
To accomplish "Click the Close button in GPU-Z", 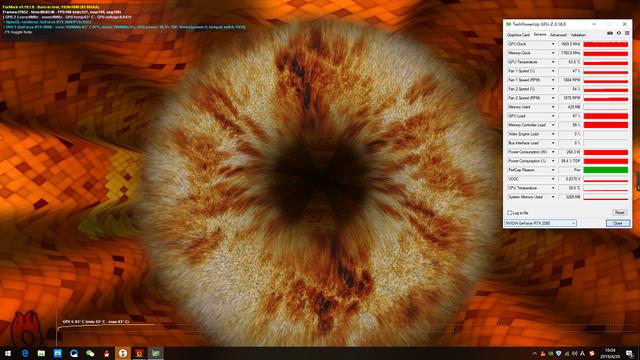I will 618,223.
